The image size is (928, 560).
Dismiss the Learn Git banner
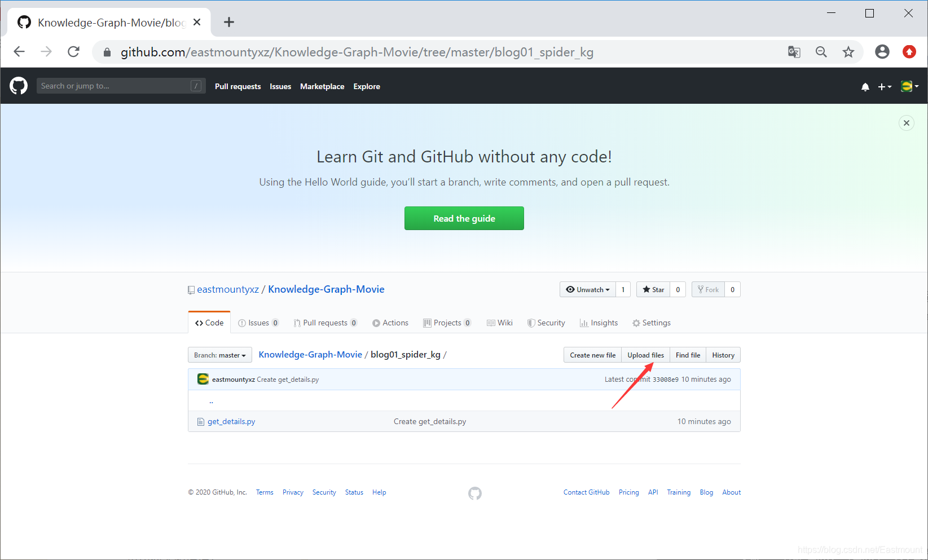click(x=906, y=123)
